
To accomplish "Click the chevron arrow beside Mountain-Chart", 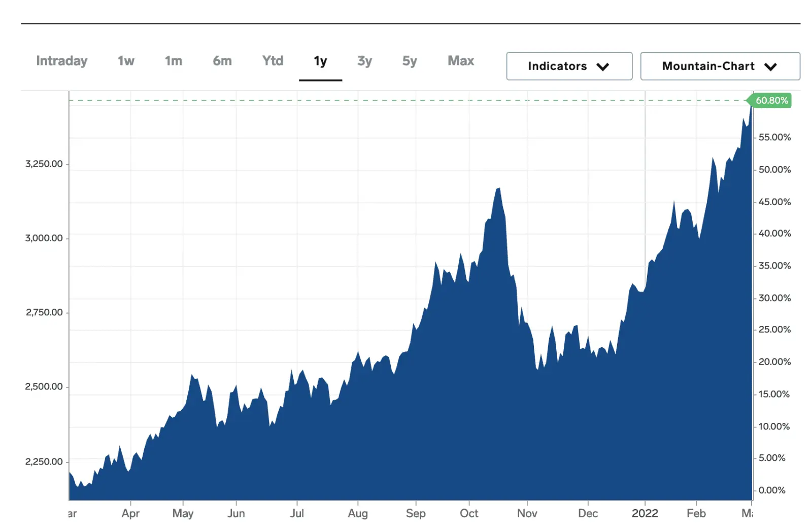I will (x=770, y=67).
